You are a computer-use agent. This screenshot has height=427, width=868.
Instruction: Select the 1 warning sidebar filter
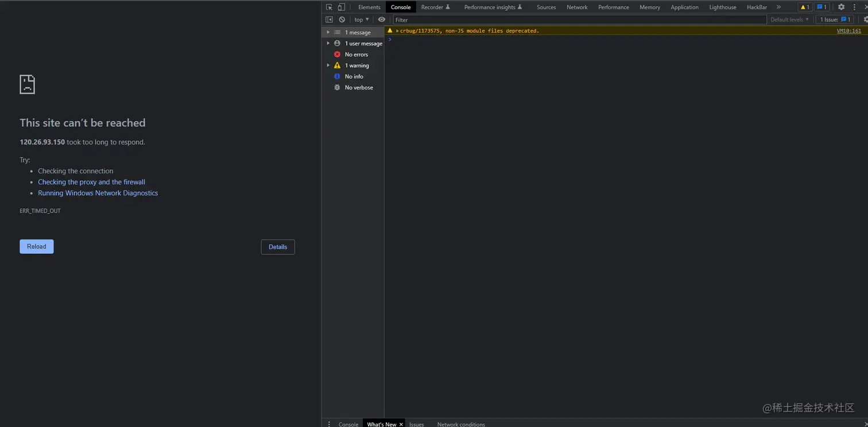click(x=353, y=65)
